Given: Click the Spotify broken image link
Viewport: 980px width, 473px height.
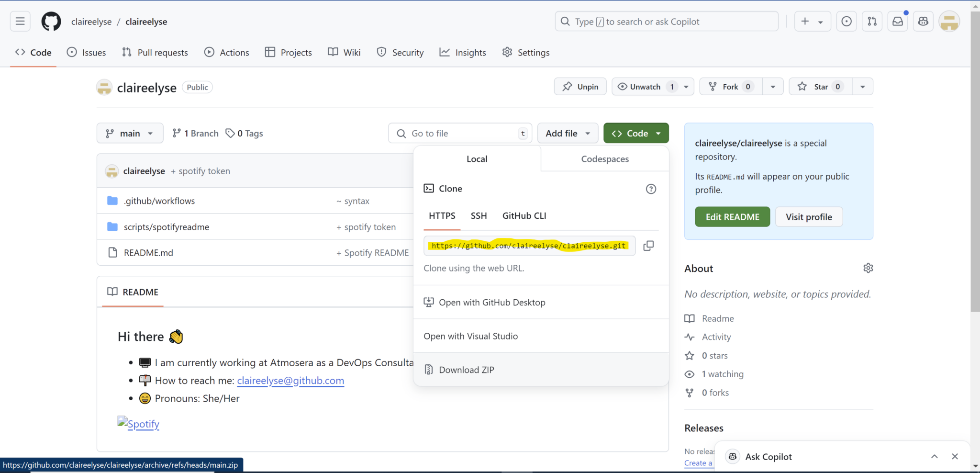Looking at the screenshot, I should 138,424.
